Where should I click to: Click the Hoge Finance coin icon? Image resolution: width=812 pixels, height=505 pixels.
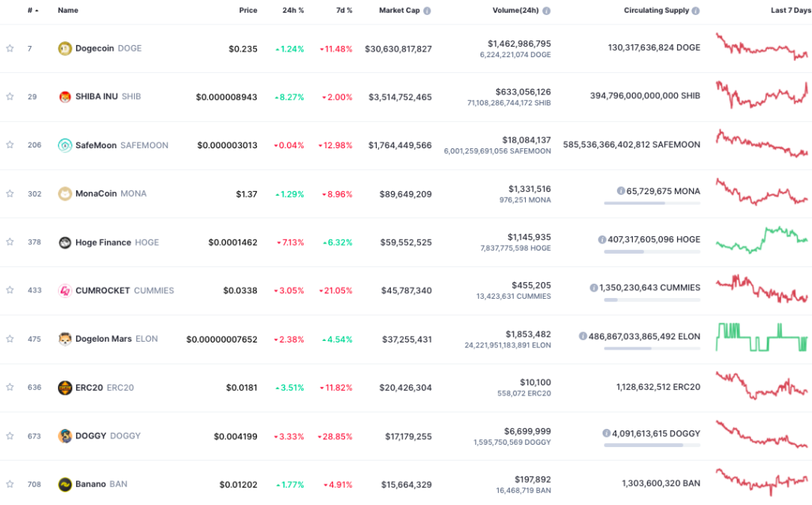coord(65,243)
